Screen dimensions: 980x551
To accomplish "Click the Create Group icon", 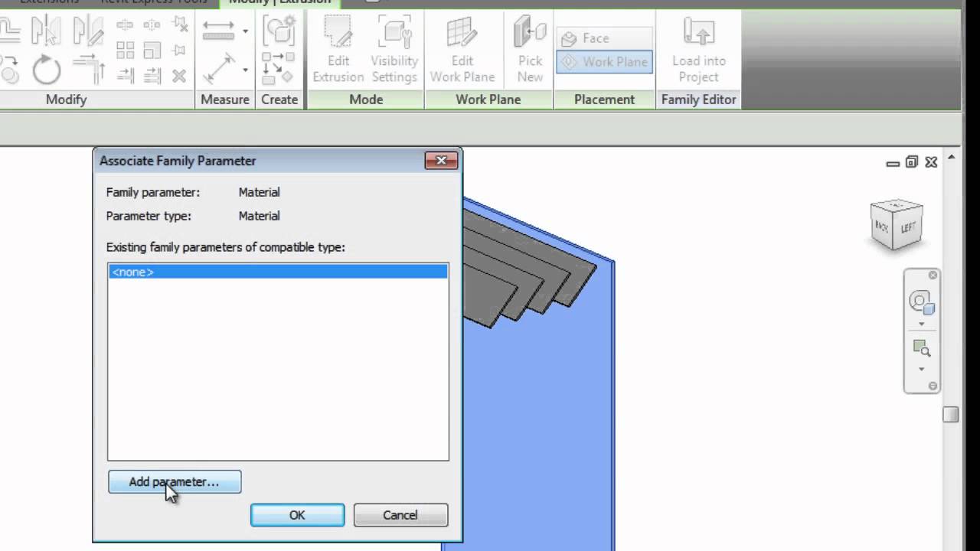I will point(278,31).
